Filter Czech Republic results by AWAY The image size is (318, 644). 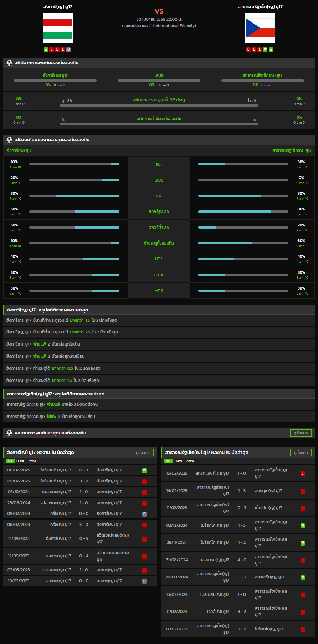tap(191, 461)
